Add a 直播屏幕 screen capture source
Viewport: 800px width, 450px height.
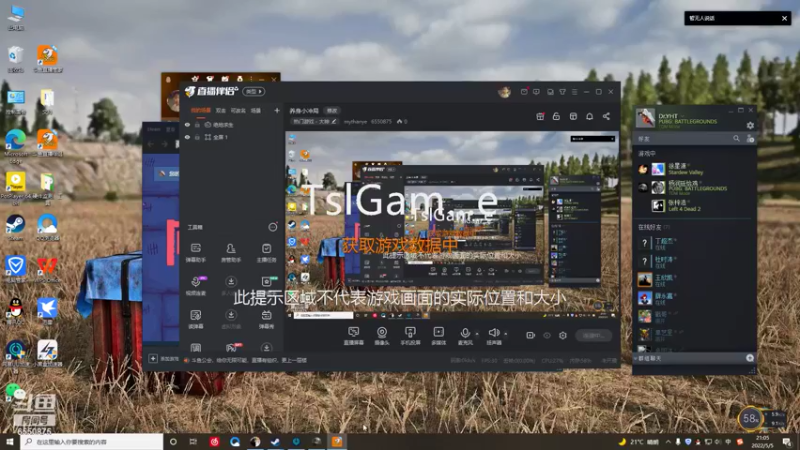[353, 336]
